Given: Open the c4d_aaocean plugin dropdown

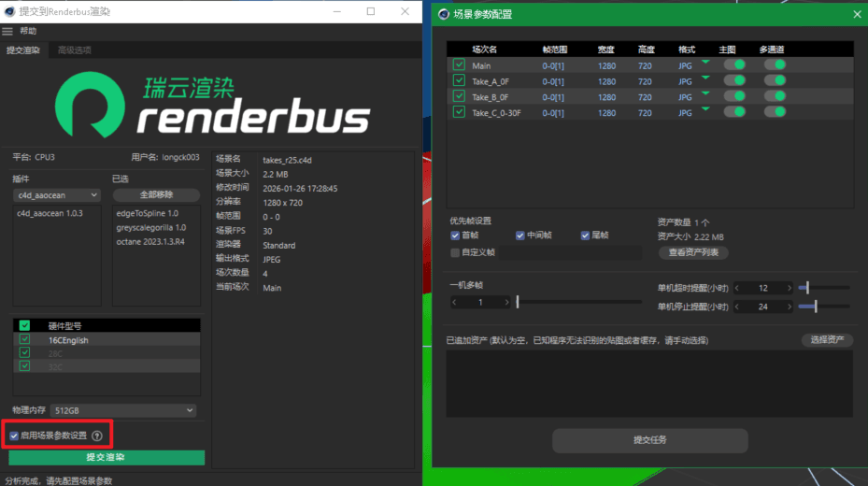Looking at the screenshot, I should pos(57,195).
